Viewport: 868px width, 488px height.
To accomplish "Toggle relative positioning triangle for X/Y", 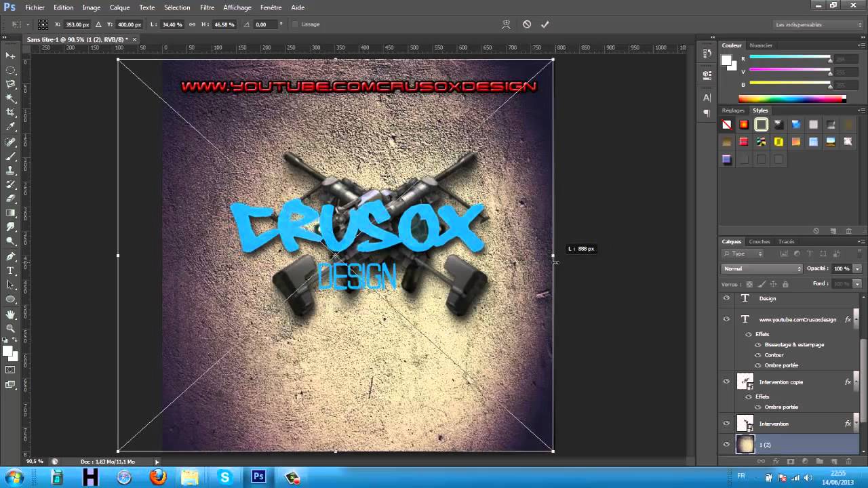I will (x=98, y=24).
